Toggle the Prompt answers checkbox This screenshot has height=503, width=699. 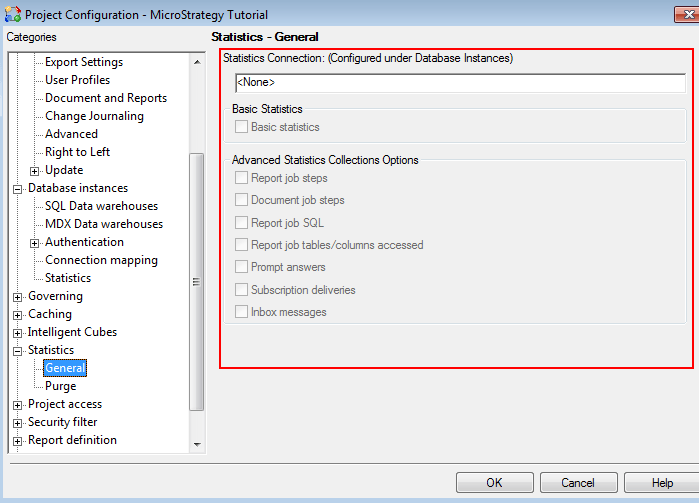[241, 267]
